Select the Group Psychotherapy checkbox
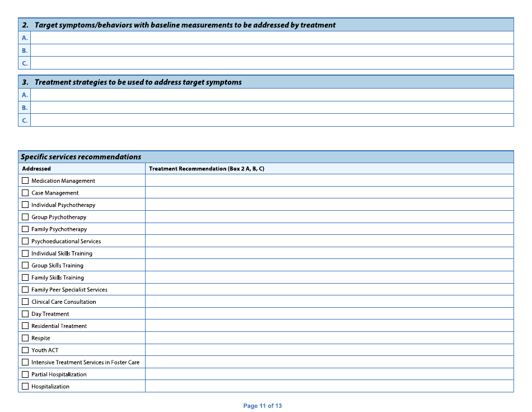Image resolution: width=532 pixels, height=412 pixels. click(x=25, y=216)
